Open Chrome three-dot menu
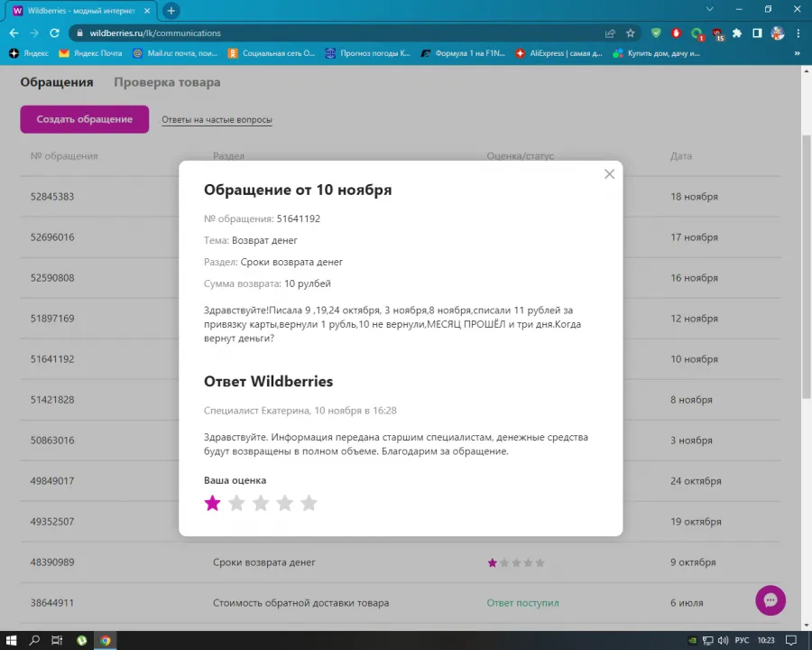Image resolution: width=812 pixels, height=650 pixels. pyautogui.click(x=798, y=33)
